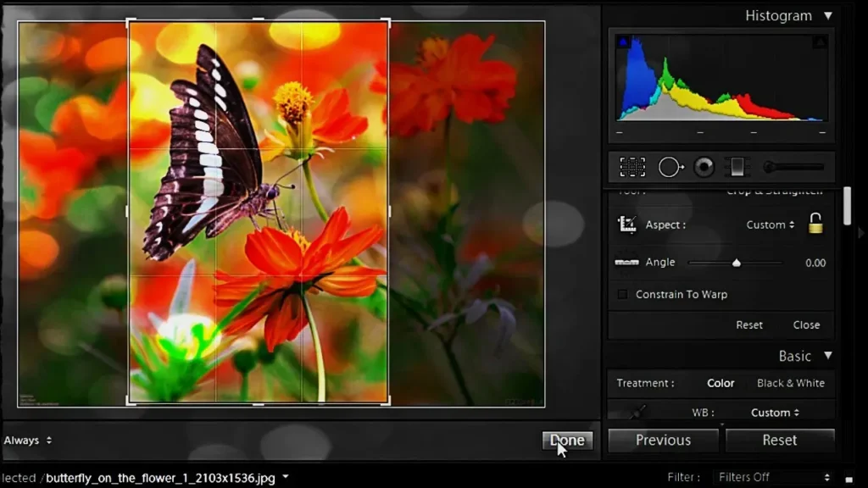Select the Crop Overlay tool
This screenshot has height=488, width=868.
(x=632, y=167)
